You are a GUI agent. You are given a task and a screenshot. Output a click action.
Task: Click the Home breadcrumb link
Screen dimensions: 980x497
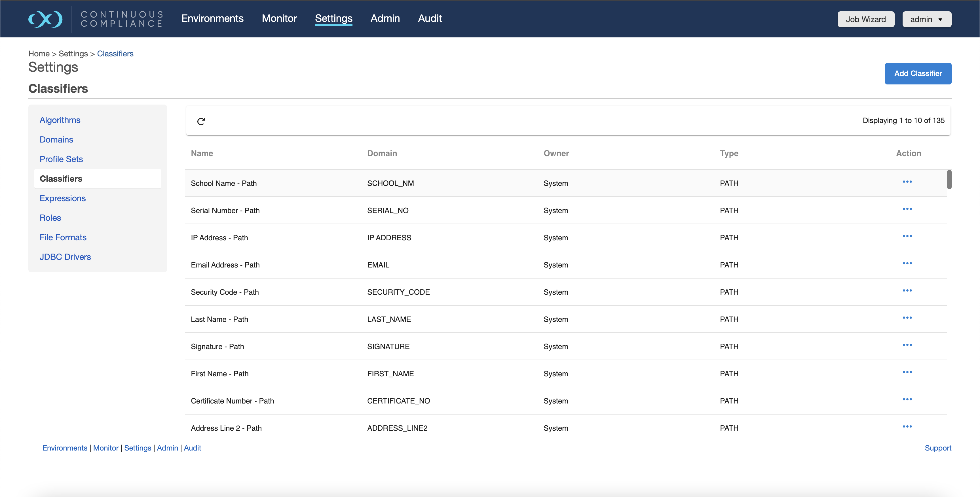point(39,54)
